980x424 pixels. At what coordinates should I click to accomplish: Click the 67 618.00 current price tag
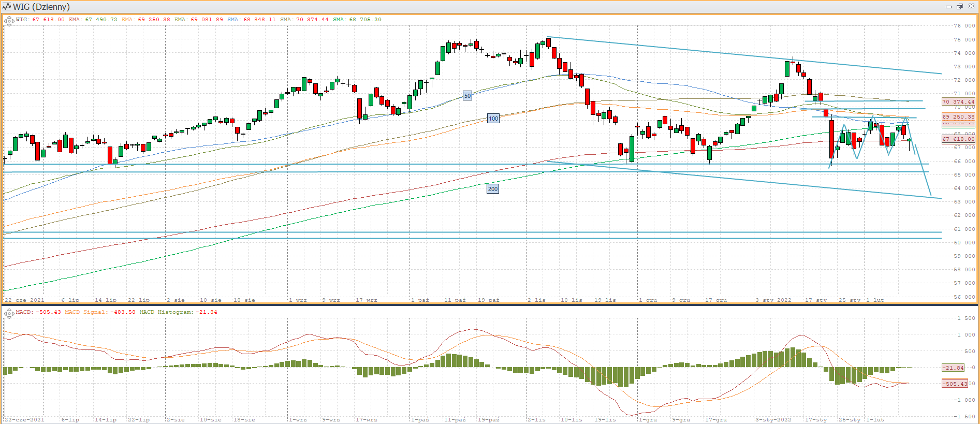[958, 139]
